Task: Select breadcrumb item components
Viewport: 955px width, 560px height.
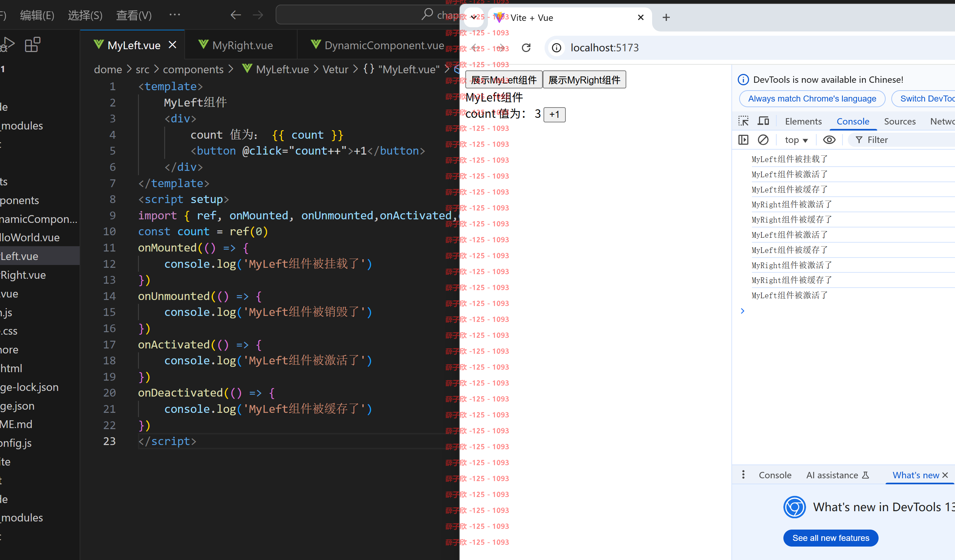Action: coord(193,69)
